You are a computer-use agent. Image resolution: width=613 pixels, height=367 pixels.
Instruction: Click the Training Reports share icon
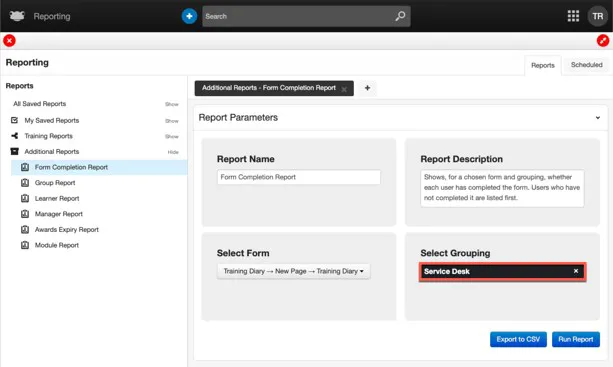point(14,136)
